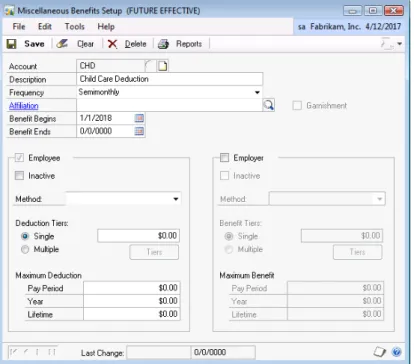Click the Description field Child Care Deduction
The width and height of the screenshot is (414, 364).
pyautogui.click(x=170, y=79)
